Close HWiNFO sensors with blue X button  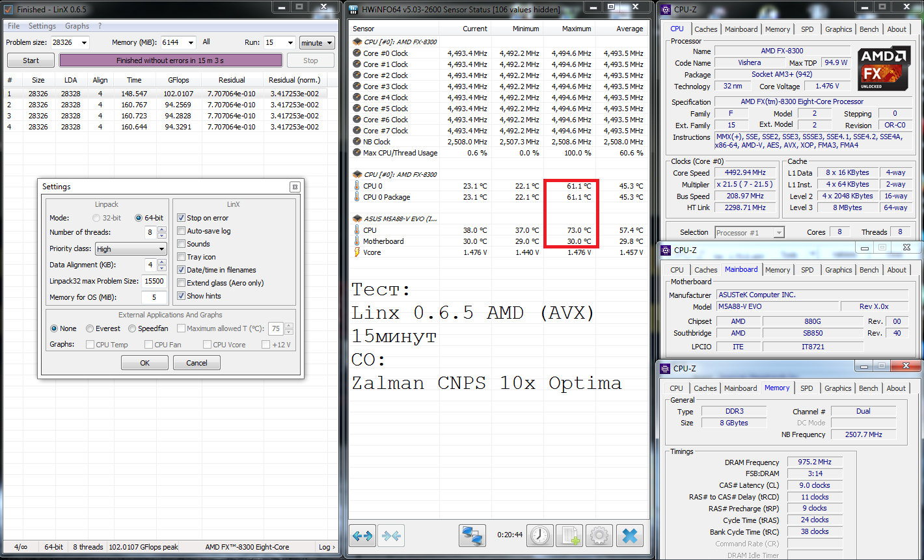click(630, 536)
